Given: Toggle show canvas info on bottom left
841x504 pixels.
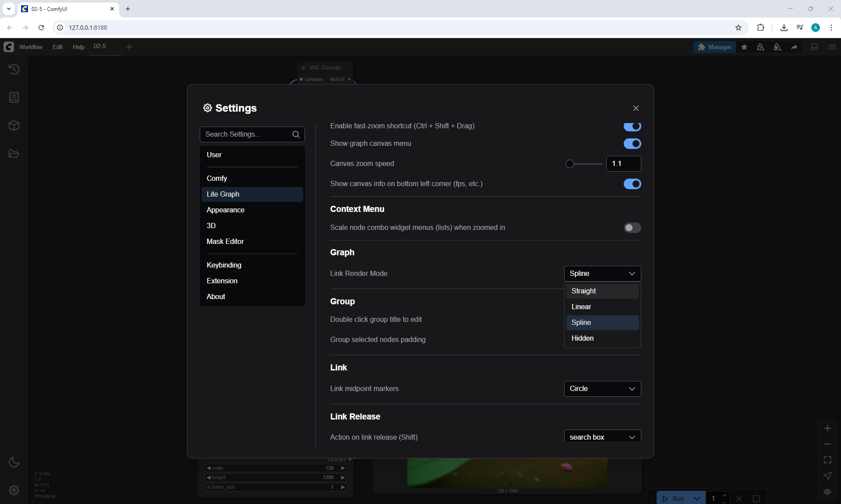Looking at the screenshot, I should click(x=632, y=184).
